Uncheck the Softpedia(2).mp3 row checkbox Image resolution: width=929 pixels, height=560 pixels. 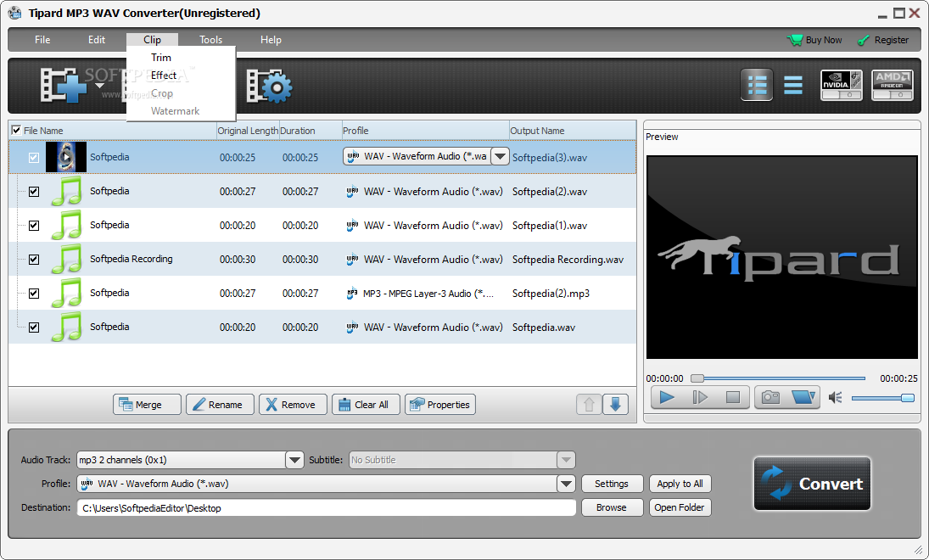click(34, 294)
